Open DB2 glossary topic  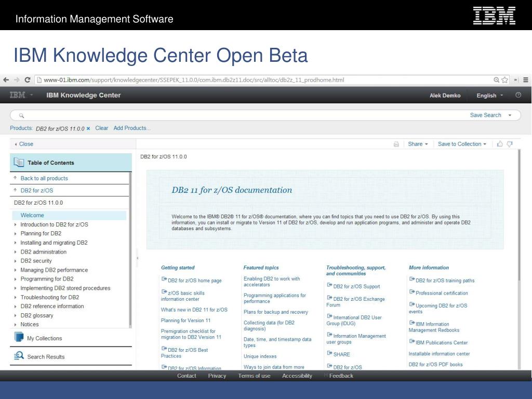[37, 315]
